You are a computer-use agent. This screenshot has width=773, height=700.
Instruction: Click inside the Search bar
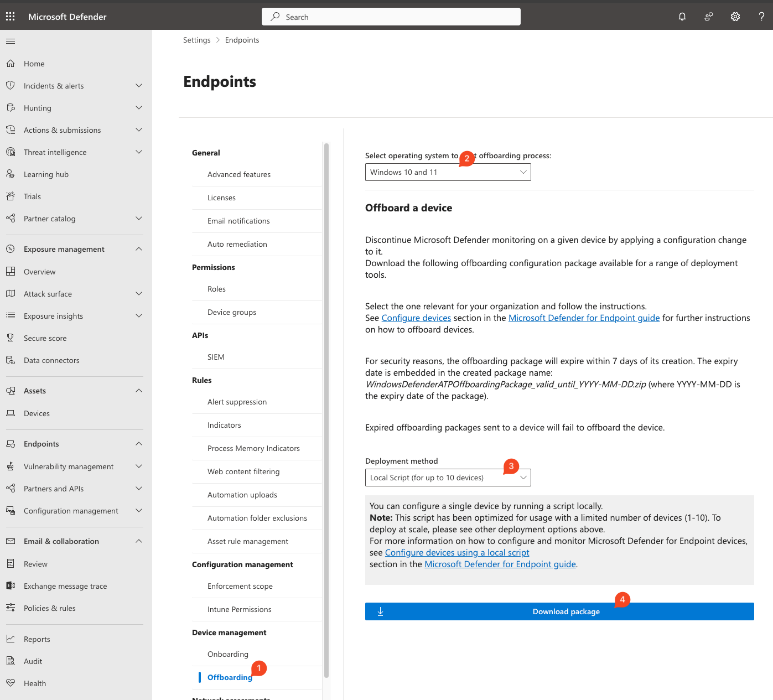click(391, 17)
